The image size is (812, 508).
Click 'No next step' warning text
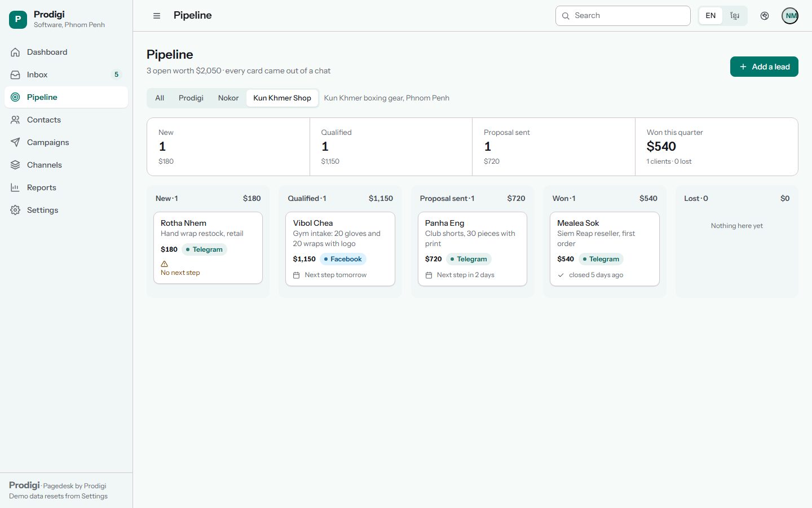(180, 273)
